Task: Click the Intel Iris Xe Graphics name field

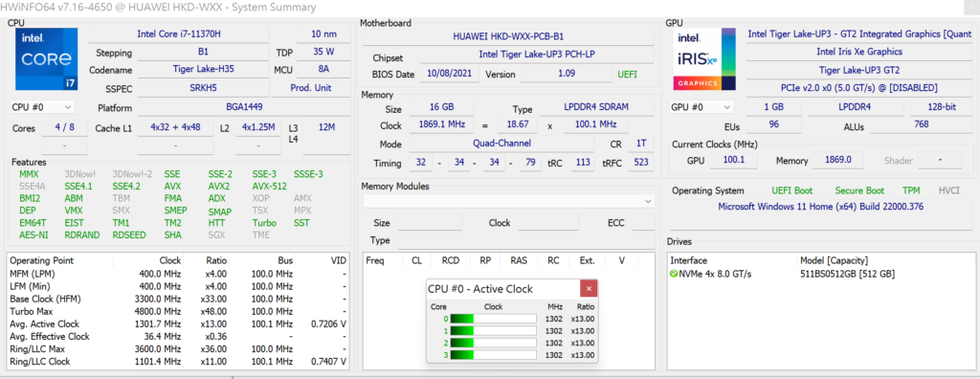Action: point(859,52)
